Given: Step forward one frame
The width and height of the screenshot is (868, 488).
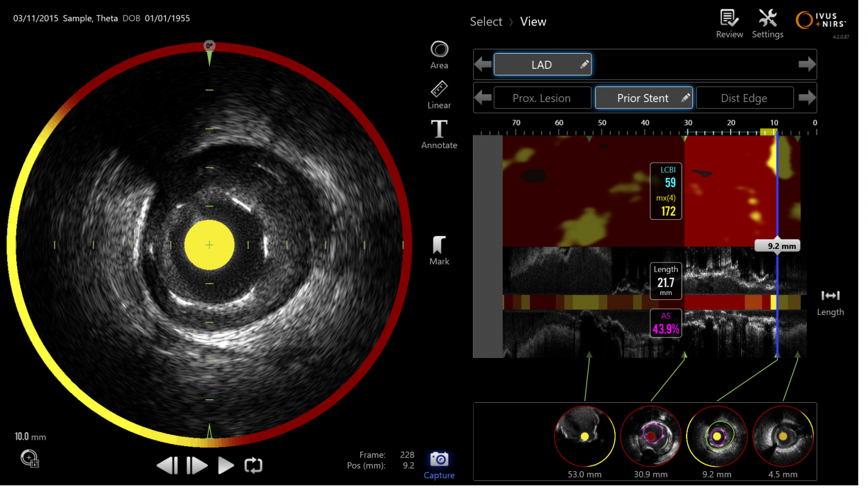Looking at the screenshot, I should (x=196, y=465).
